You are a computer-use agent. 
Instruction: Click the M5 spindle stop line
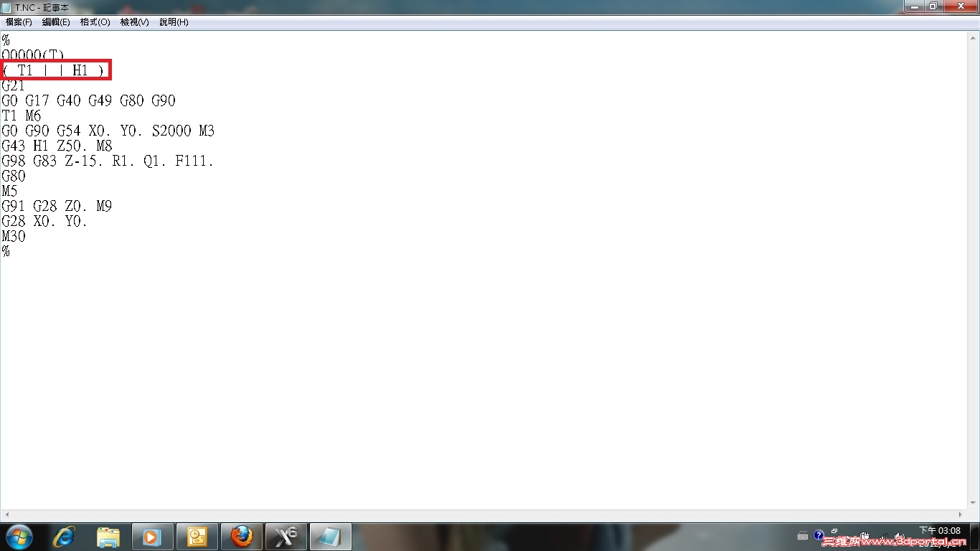9,191
